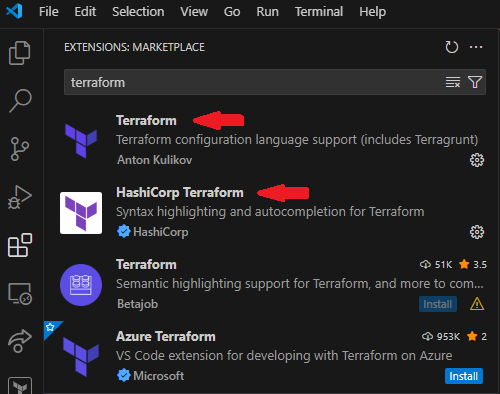The height and width of the screenshot is (394, 500).
Task: Clear extensions search results
Action: coord(453,82)
